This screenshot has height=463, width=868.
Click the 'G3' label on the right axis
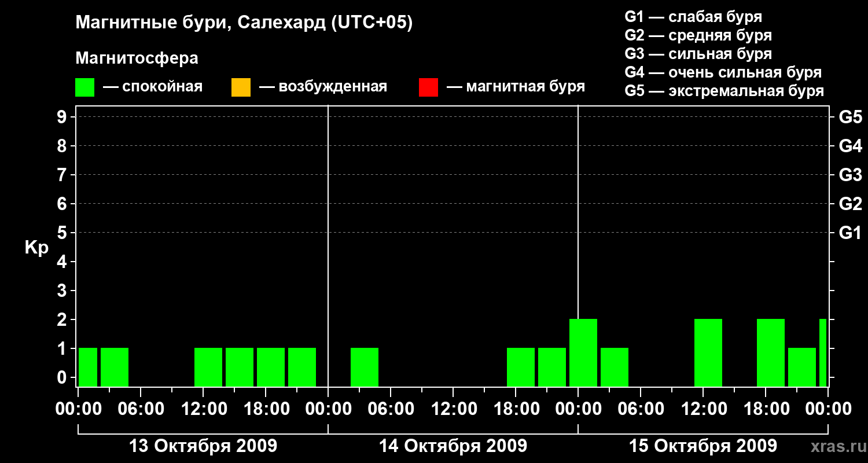pos(850,175)
